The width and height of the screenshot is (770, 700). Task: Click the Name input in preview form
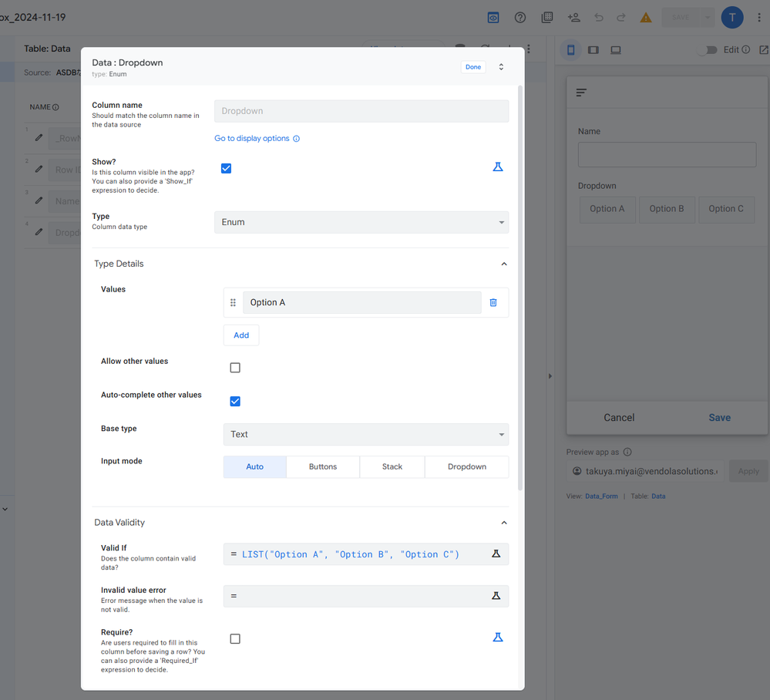coord(667,155)
